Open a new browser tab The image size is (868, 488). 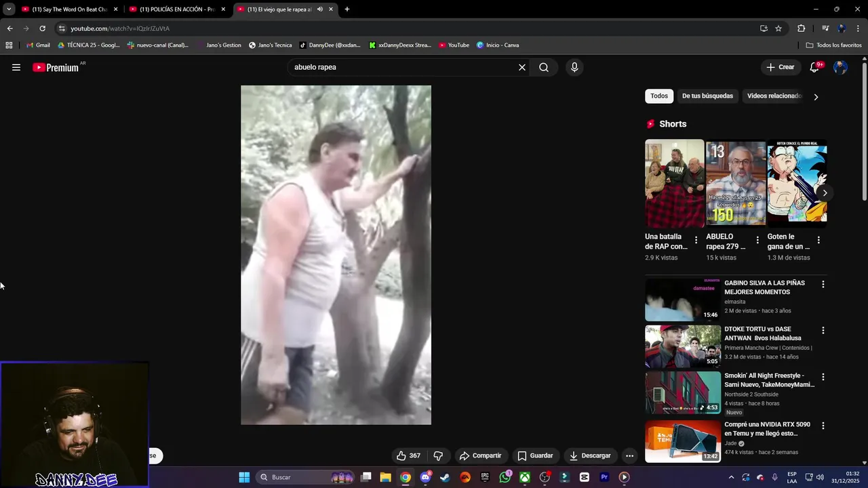347,9
